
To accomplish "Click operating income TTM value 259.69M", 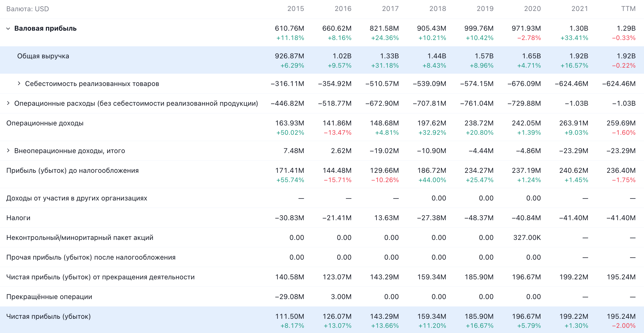I will (x=621, y=123).
